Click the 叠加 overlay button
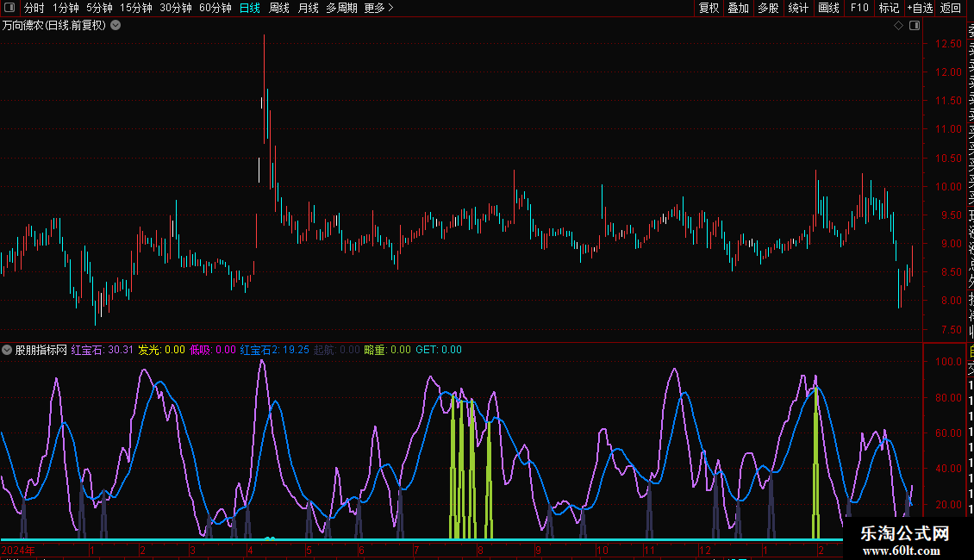The height and width of the screenshot is (560, 974). click(739, 8)
